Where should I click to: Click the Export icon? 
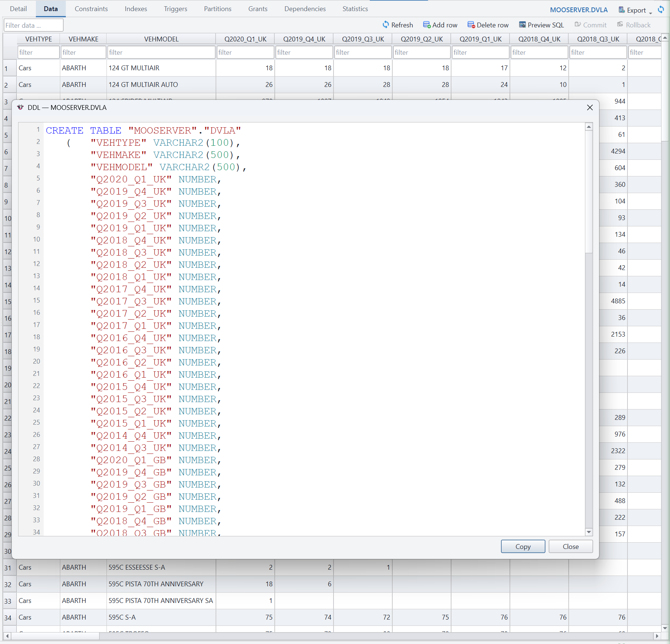coord(622,10)
